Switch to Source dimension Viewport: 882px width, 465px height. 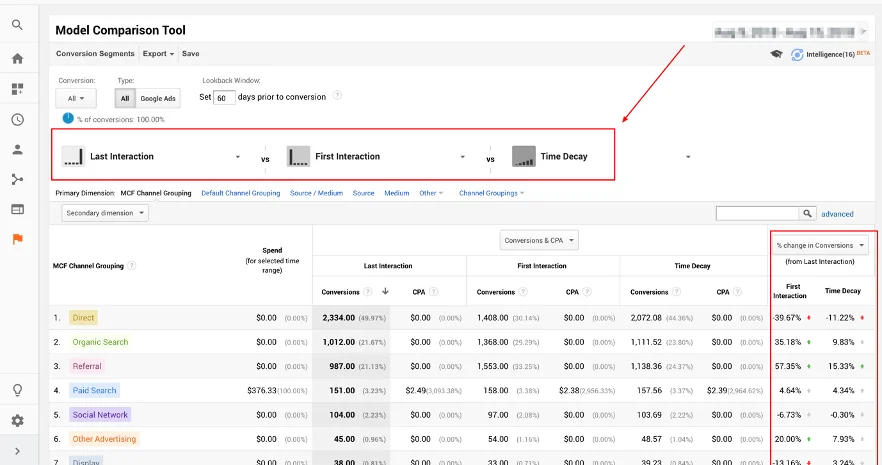coord(363,193)
